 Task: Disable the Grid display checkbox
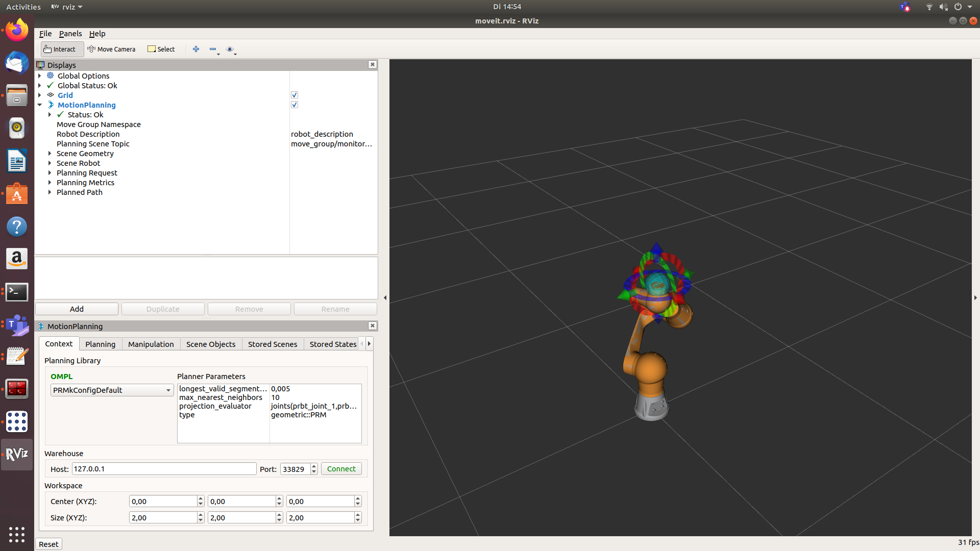click(x=295, y=95)
